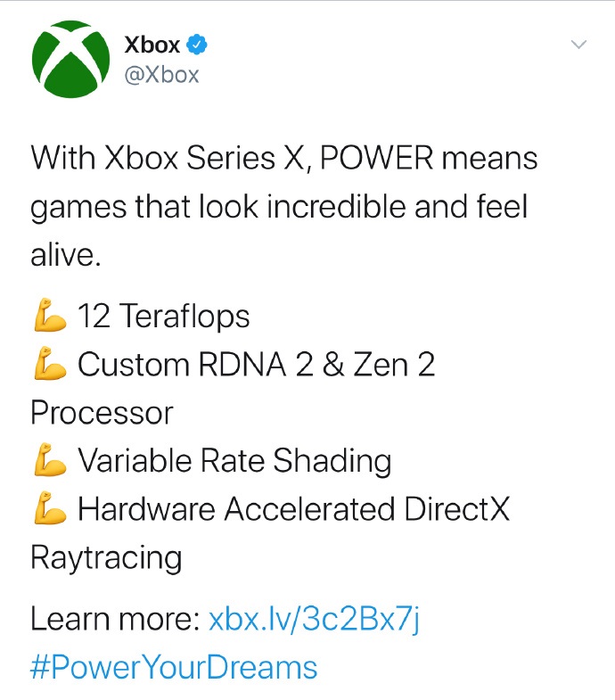Screen dimensions: 615x700
Task: Click the word "Processor"
Action: (102, 413)
